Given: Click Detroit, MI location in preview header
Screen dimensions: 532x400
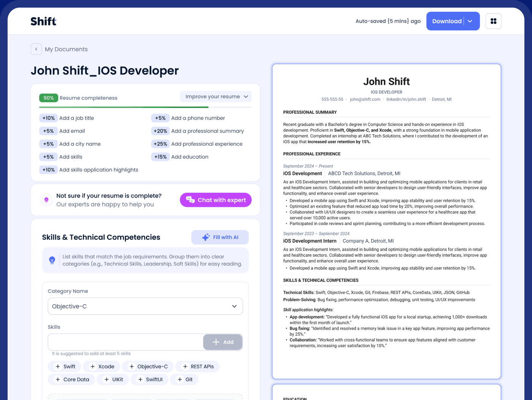Looking at the screenshot, I should (442, 99).
